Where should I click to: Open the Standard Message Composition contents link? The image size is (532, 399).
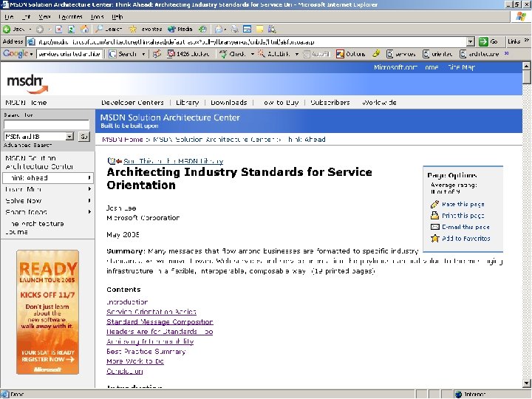(160, 321)
